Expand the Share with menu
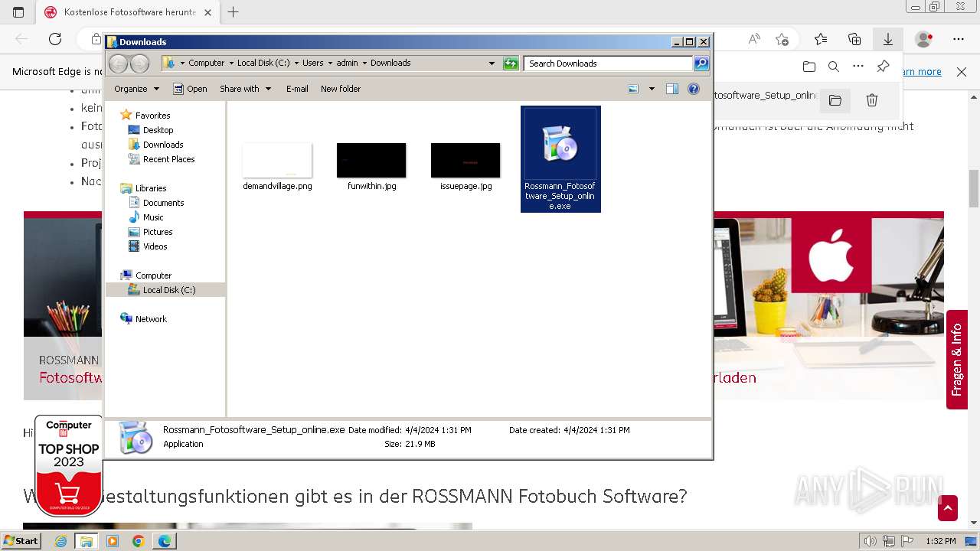Screen dimensions: 980x551 pyautogui.click(x=245, y=89)
